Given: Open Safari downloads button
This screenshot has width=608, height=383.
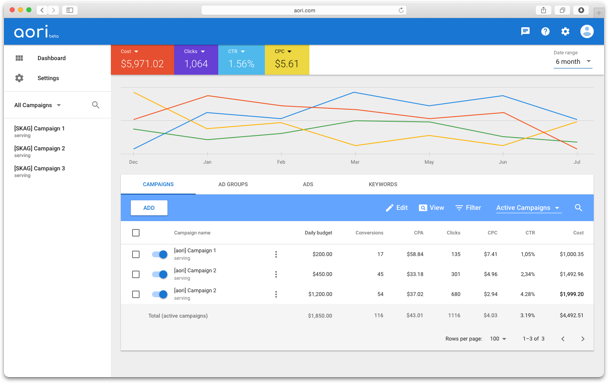Looking at the screenshot, I should pos(581,10).
